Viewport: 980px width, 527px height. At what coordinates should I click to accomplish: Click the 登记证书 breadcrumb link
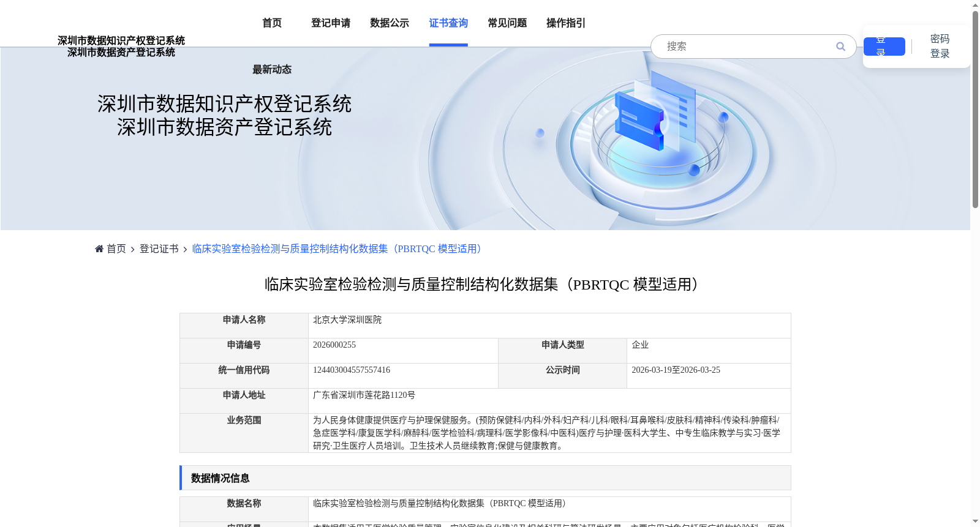(x=159, y=249)
